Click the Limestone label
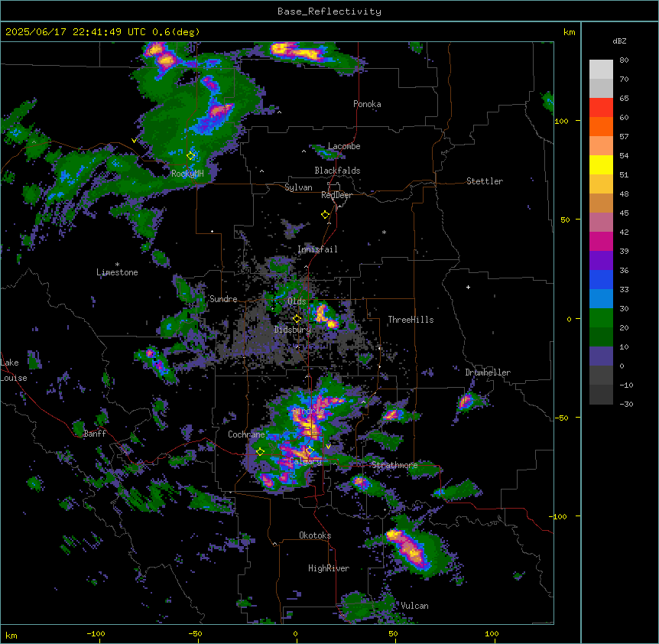The height and width of the screenshot is (644, 659). [117, 272]
